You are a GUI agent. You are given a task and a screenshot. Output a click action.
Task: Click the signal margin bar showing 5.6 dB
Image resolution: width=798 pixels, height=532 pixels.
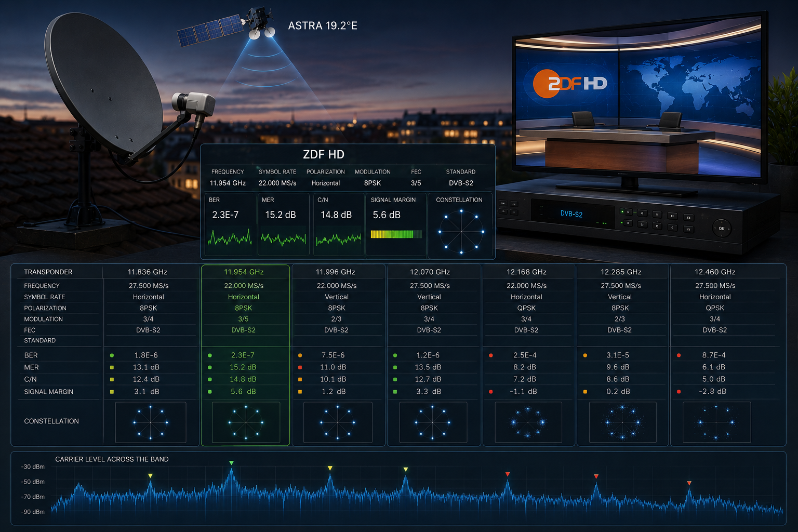point(396,234)
